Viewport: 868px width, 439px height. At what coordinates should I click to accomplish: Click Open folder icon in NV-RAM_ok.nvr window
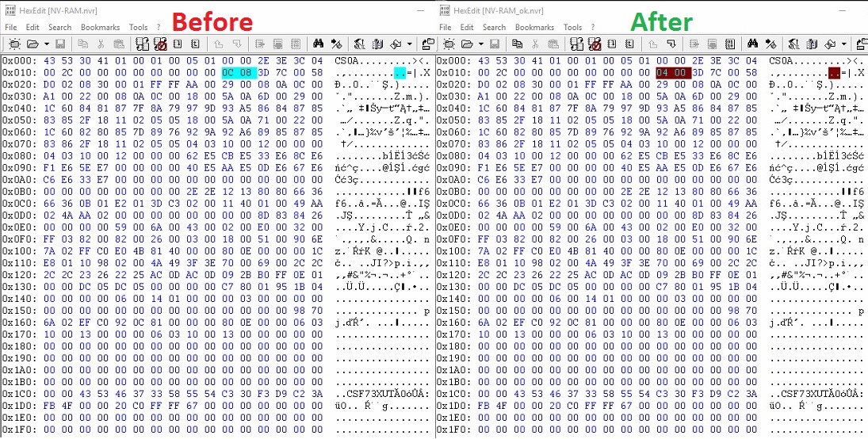point(467,44)
